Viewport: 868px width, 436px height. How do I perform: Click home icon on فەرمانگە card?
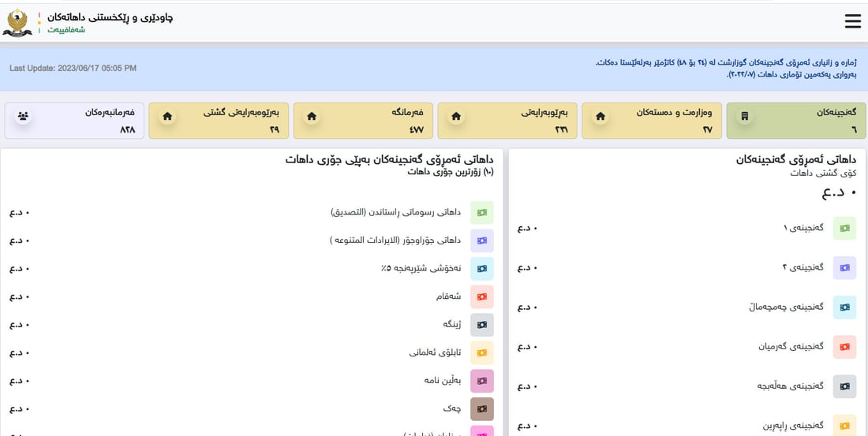312,116
